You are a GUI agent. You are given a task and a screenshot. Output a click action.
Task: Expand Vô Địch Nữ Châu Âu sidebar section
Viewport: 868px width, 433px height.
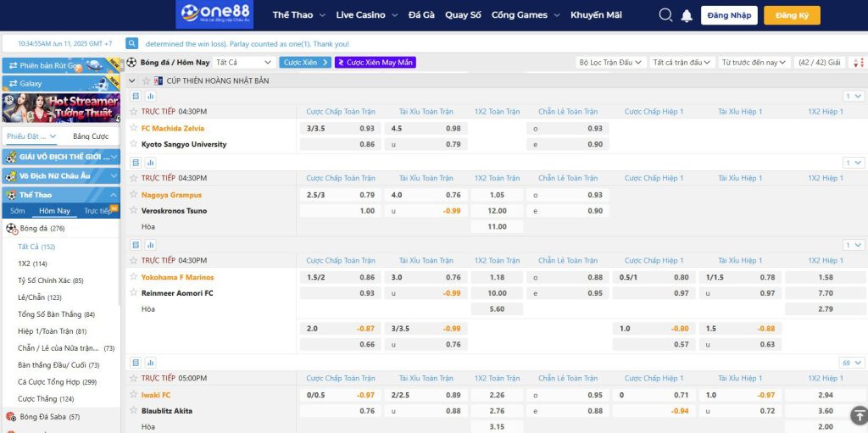tap(61, 176)
